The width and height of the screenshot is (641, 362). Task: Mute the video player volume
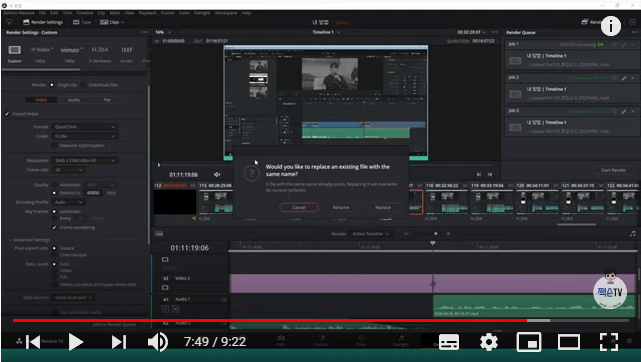click(158, 342)
